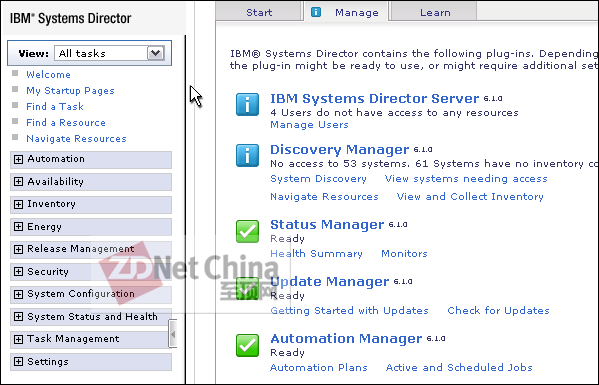Expand the Security section
Image resolution: width=599 pixels, height=385 pixels.
(x=18, y=272)
